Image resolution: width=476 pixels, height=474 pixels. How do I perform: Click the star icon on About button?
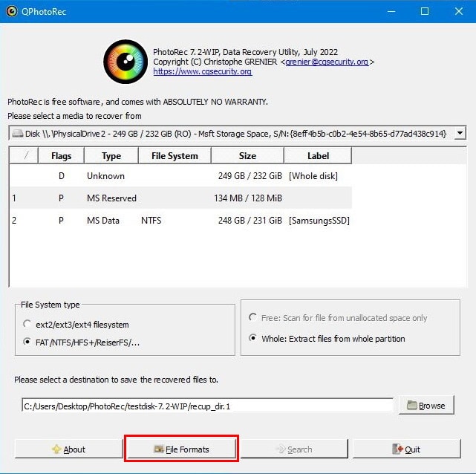[x=56, y=449]
